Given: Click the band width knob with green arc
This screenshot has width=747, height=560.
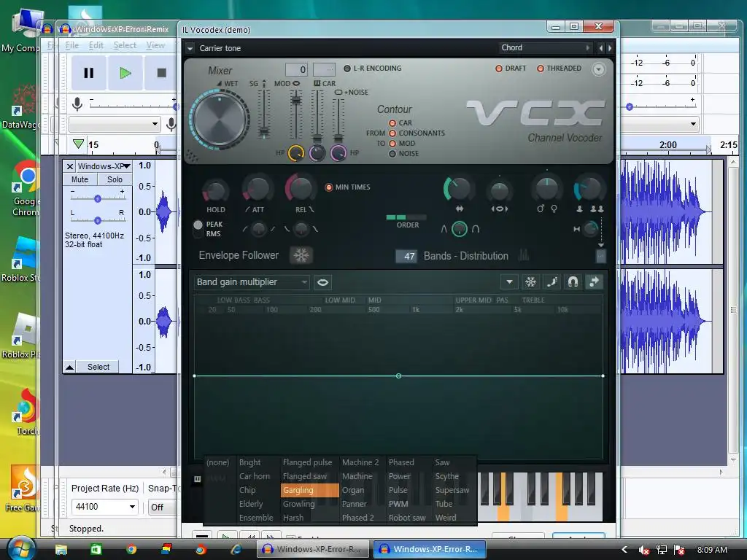Looking at the screenshot, I should coord(458,189).
